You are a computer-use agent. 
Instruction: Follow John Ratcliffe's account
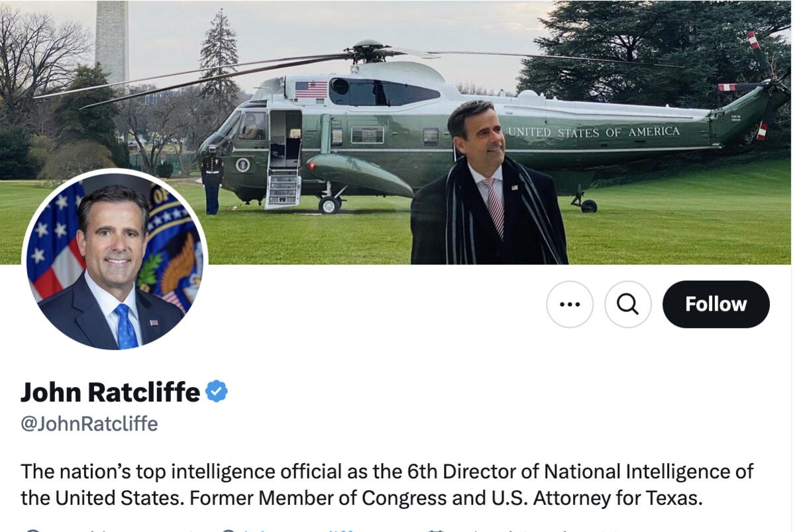point(716,304)
